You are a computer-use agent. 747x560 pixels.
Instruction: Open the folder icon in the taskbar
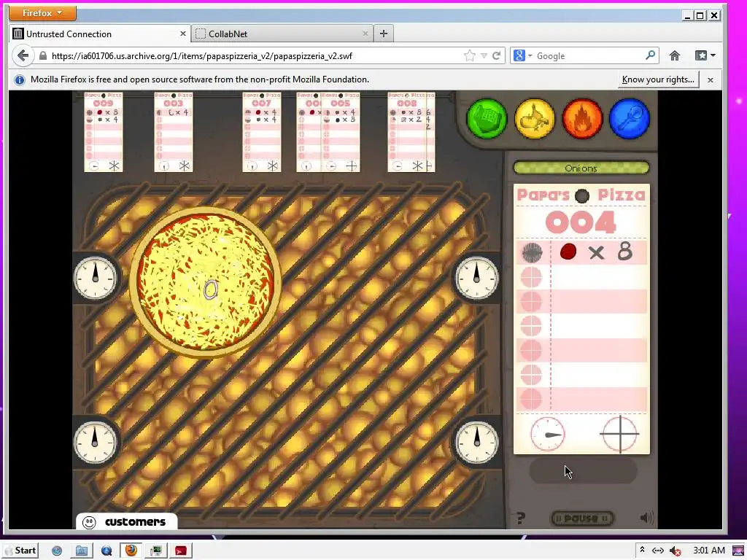pos(81,551)
